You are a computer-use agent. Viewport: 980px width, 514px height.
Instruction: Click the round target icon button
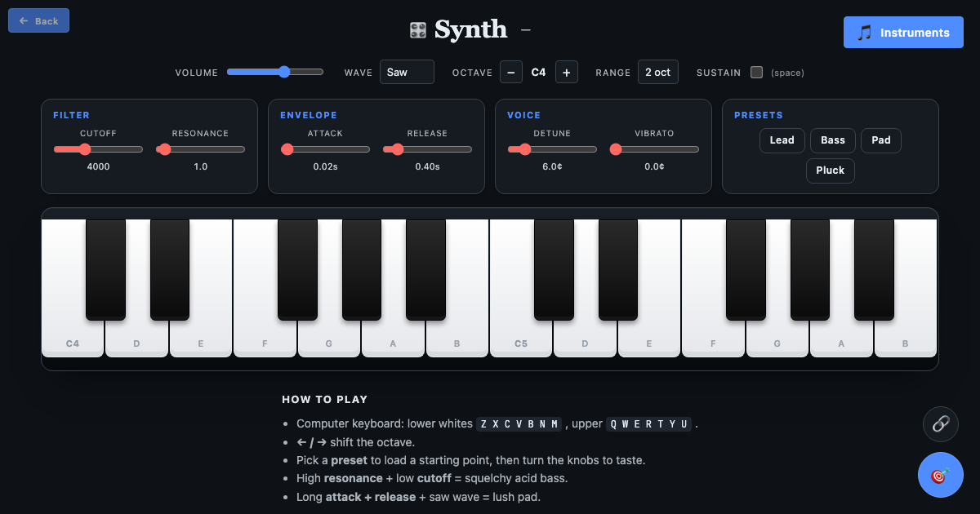(x=940, y=475)
